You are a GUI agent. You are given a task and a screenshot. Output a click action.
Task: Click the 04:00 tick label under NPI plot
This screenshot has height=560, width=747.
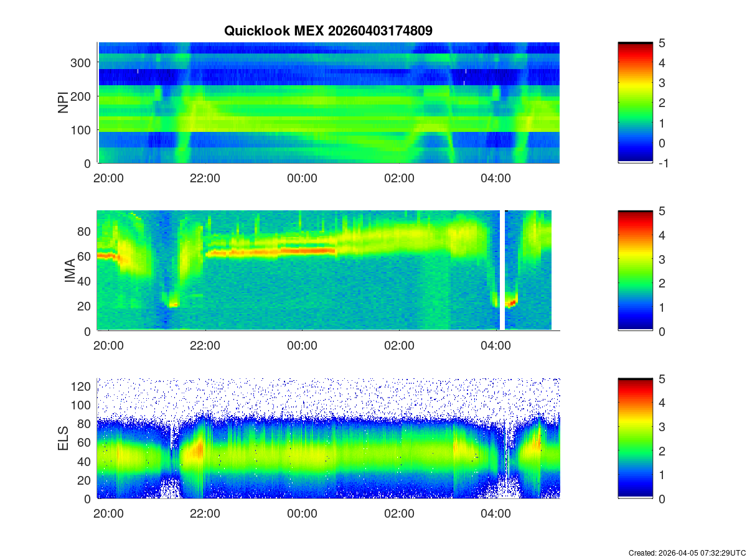coord(496,178)
